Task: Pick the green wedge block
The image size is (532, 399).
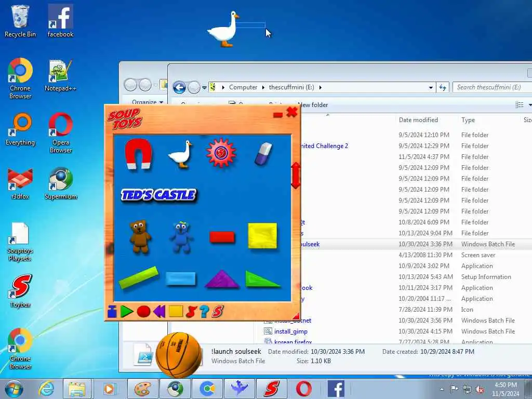Action: tap(262, 279)
